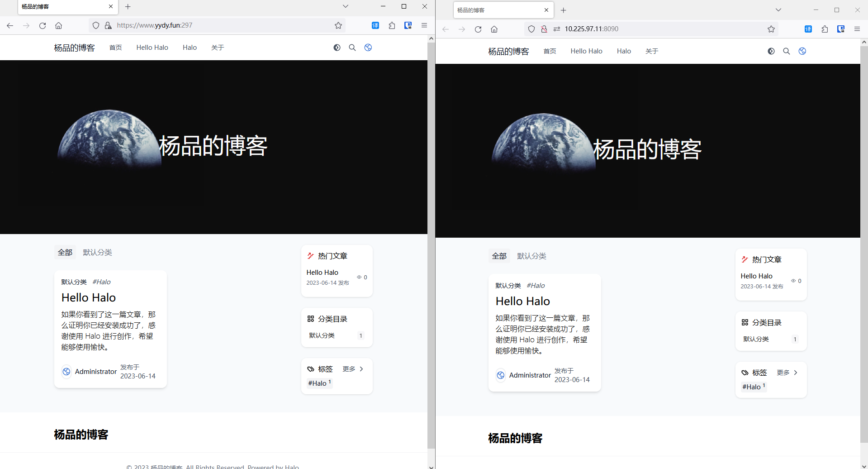Image resolution: width=868 pixels, height=469 pixels.
Task: Go to home page button in right browser toolbar
Action: pos(494,29)
